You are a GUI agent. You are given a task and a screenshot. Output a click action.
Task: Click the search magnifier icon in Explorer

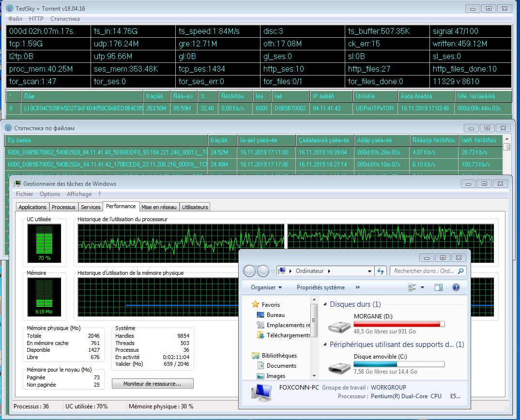460,271
